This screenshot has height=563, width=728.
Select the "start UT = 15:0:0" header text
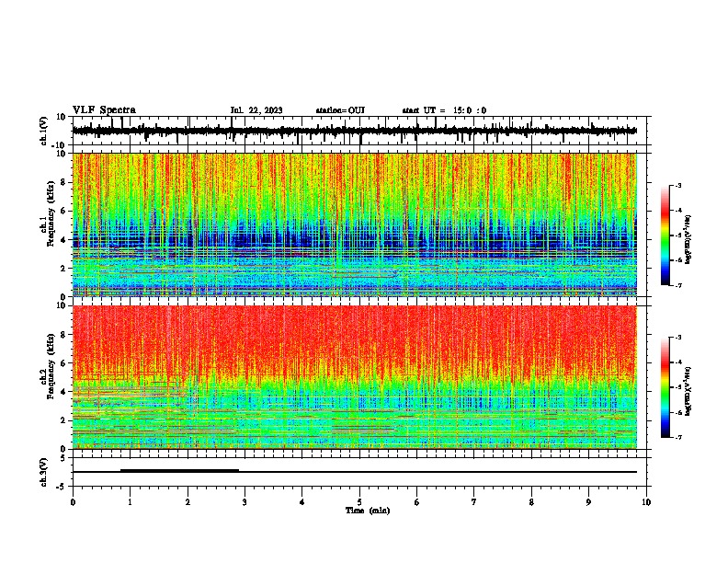444,110
